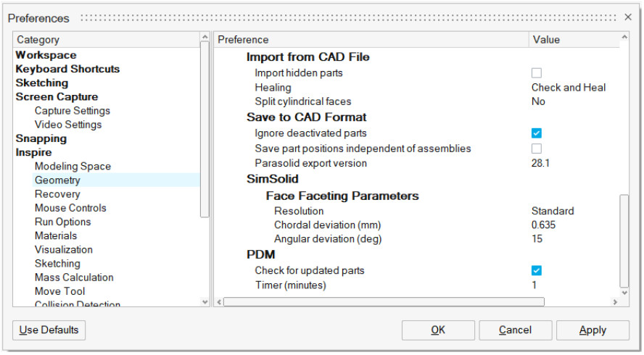
Task: Click preference pane scroll-up arrow
Action: pyautogui.click(x=624, y=37)
